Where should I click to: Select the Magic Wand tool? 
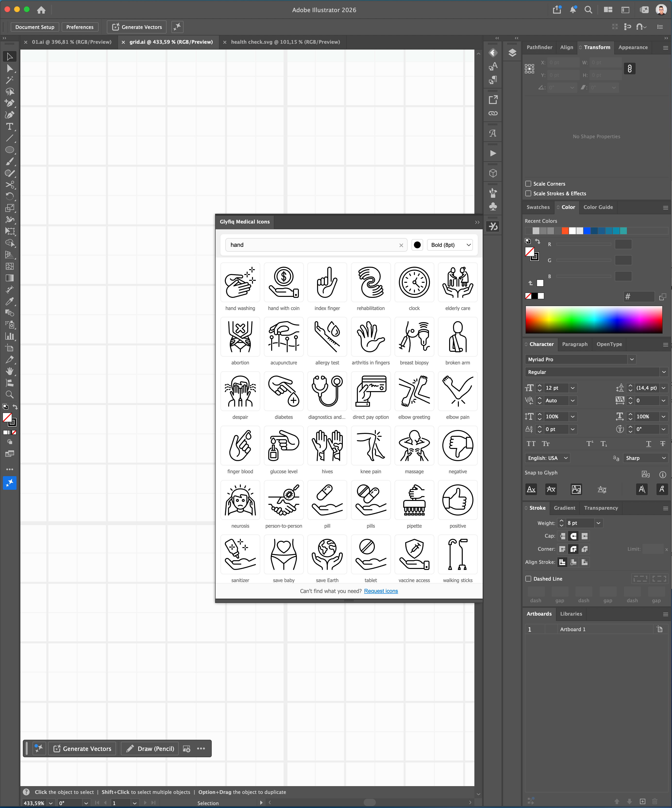pos(10,80)
